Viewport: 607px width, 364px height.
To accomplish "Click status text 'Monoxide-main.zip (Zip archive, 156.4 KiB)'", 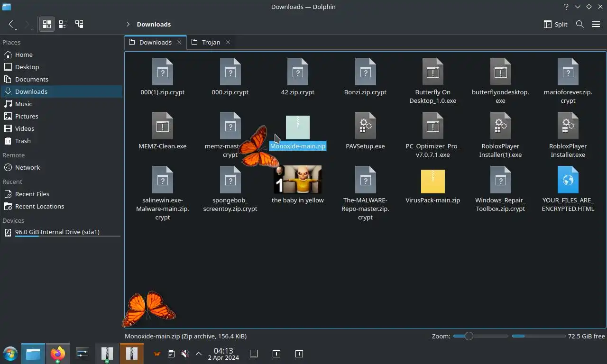I will tap(185, 336).
